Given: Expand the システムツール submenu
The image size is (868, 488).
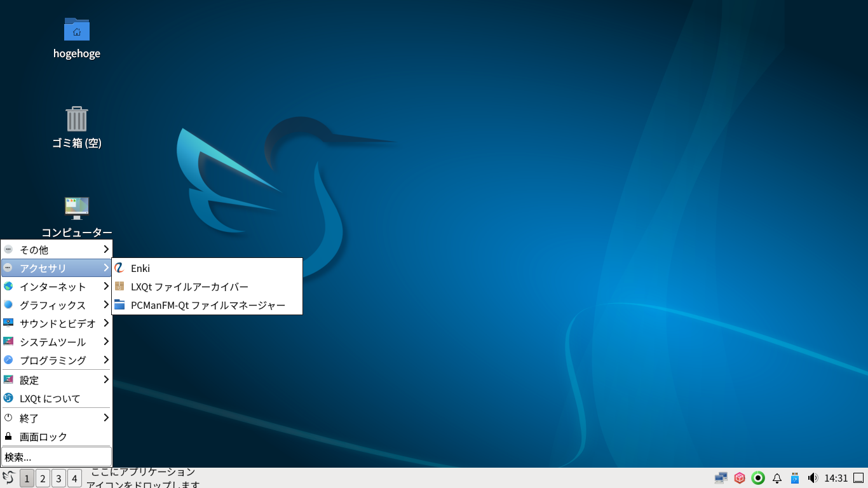Looking at the screenshot, I should (57, 342).
